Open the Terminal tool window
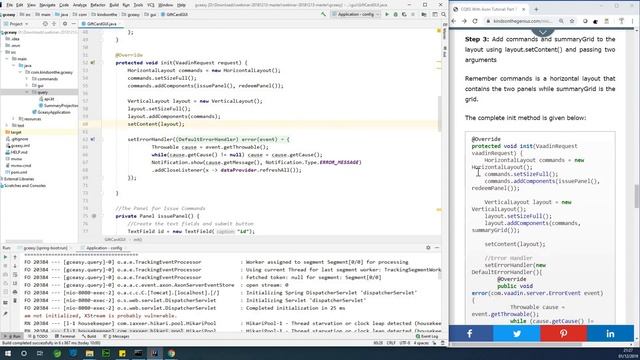Screen dimensions: 640x360 tap(65, 336)
